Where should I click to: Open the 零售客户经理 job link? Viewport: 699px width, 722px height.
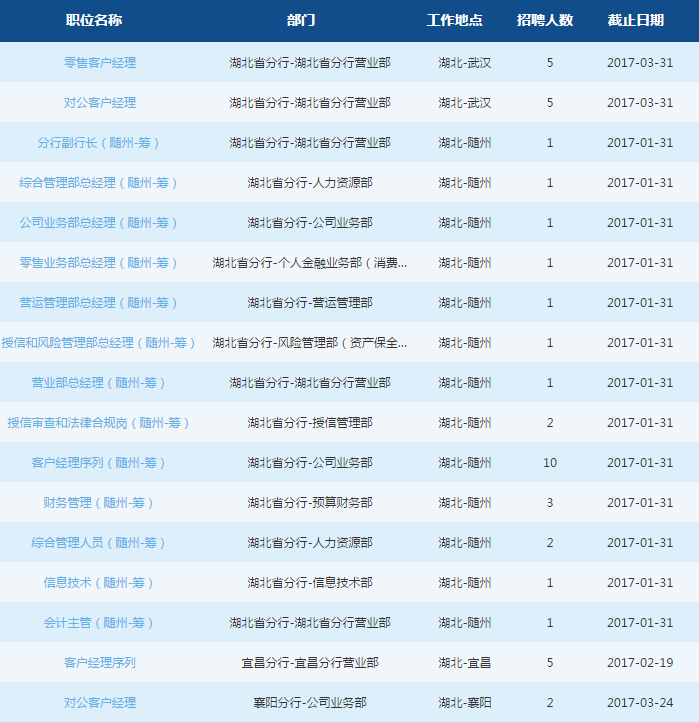(99, 63)
